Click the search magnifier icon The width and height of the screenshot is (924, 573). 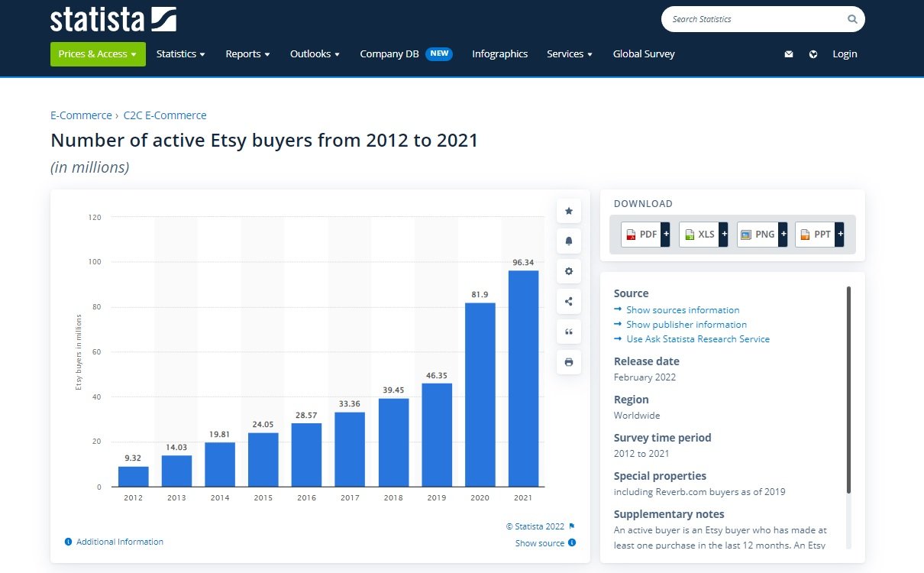[x=852, y=19]
